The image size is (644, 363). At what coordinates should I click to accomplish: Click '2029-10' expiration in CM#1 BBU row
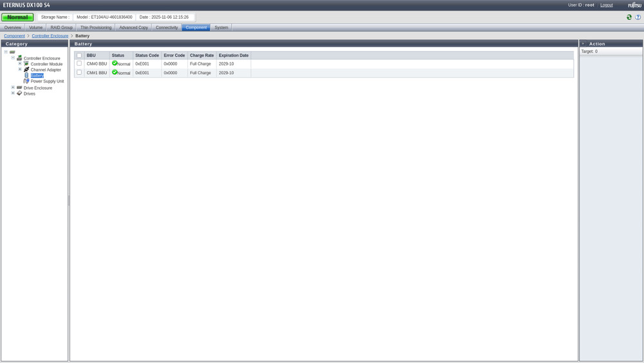click(226, 73)
